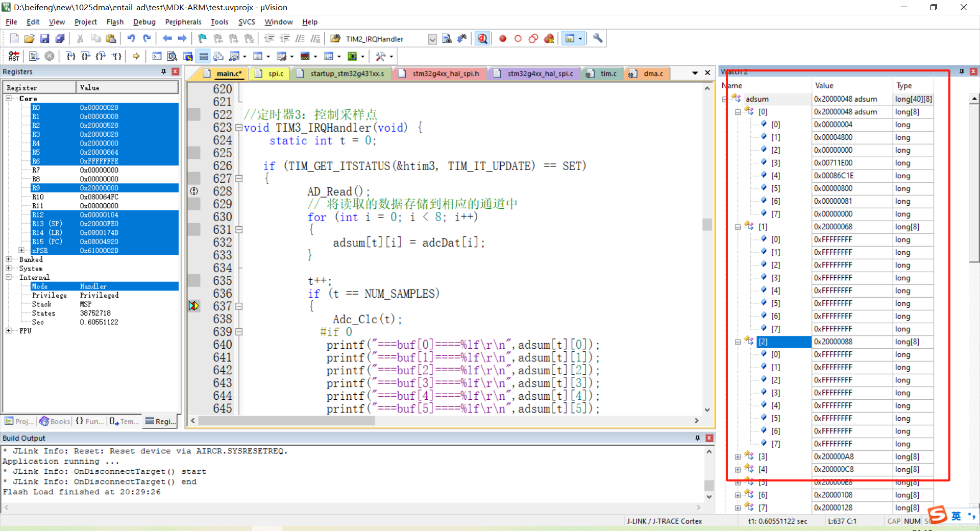Click the Kill All Breakpoints icon
This screenshot has width=980, height=531.
(x=549, y=38)
